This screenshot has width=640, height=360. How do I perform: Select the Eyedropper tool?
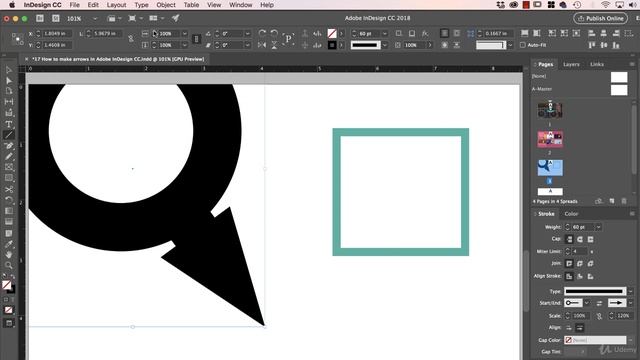coord(9,244)
